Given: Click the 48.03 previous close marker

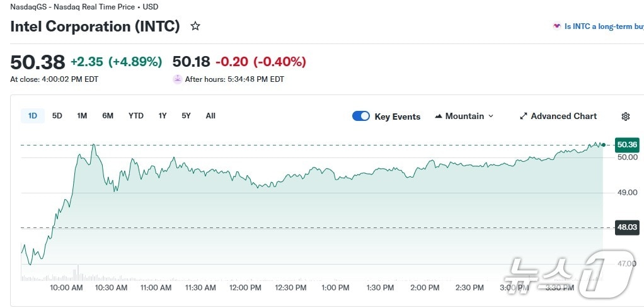Looking at the screenshot, I should [x=627, y=227].
